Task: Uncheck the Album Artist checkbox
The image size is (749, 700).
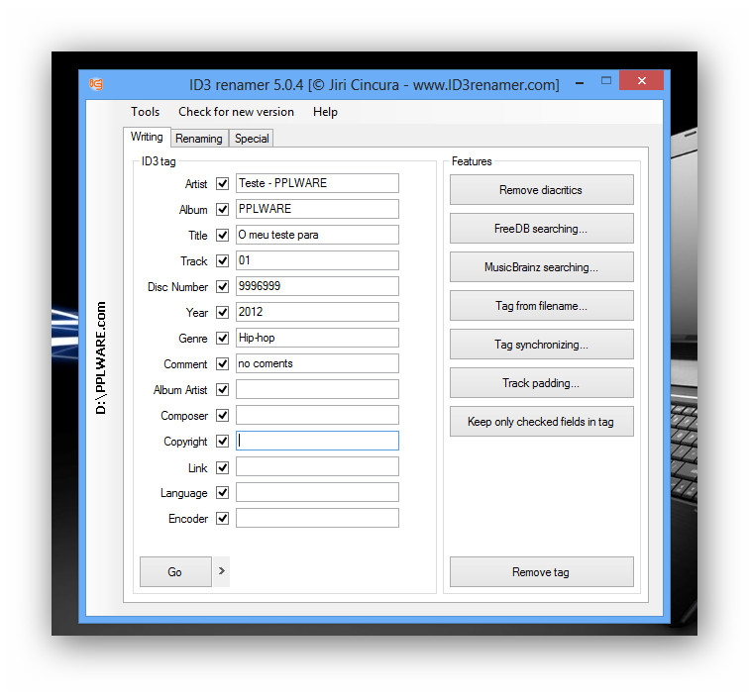Action: (222, 390)
